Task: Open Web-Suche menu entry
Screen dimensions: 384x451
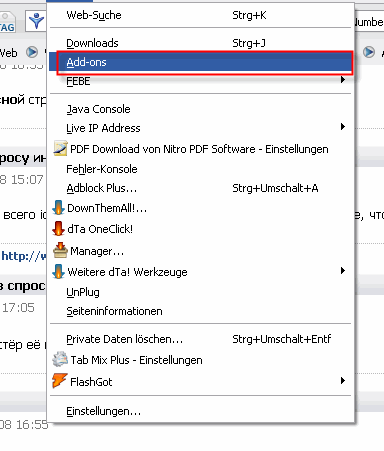Action: 200,15
